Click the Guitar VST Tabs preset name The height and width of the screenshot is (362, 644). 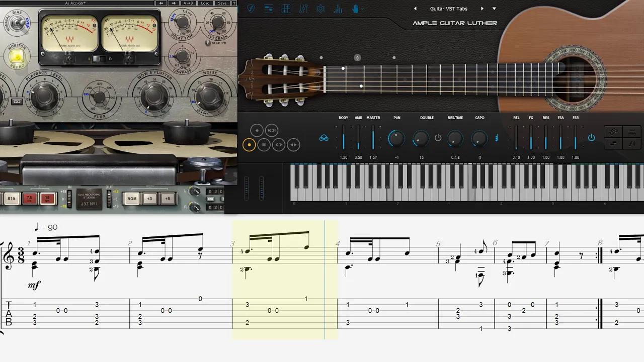pos(448,9)
